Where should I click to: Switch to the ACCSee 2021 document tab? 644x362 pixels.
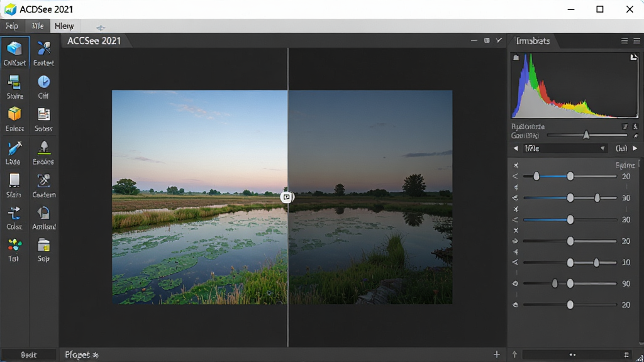tap(94, 41)
